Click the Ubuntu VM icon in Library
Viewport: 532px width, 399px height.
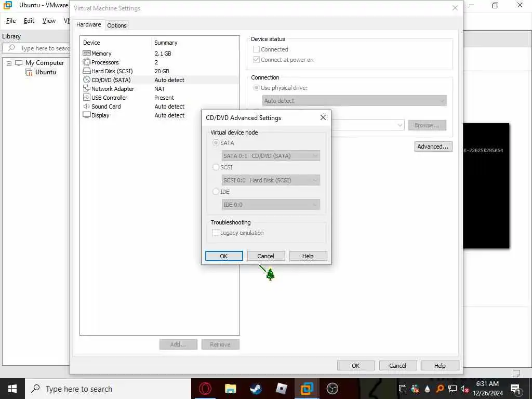click(29, 72)
